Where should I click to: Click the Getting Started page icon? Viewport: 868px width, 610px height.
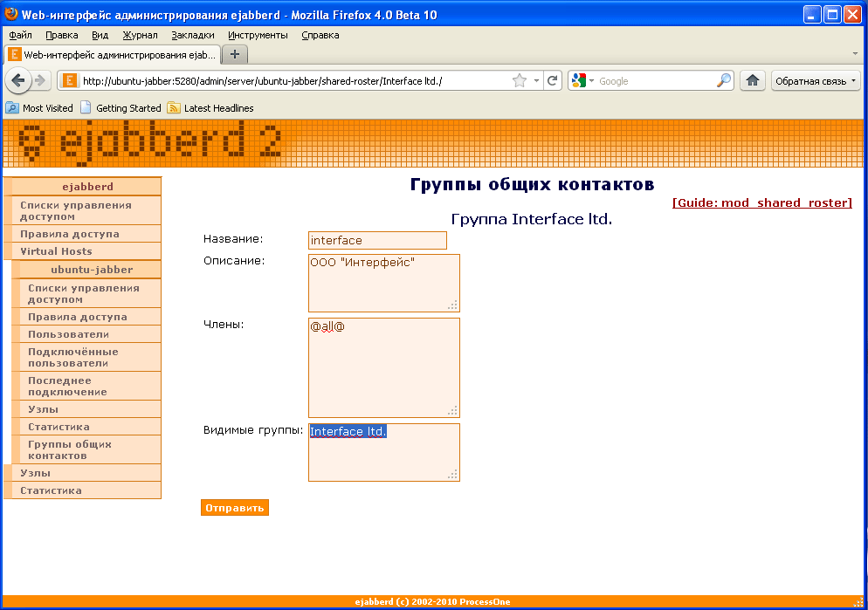(86, 108)
